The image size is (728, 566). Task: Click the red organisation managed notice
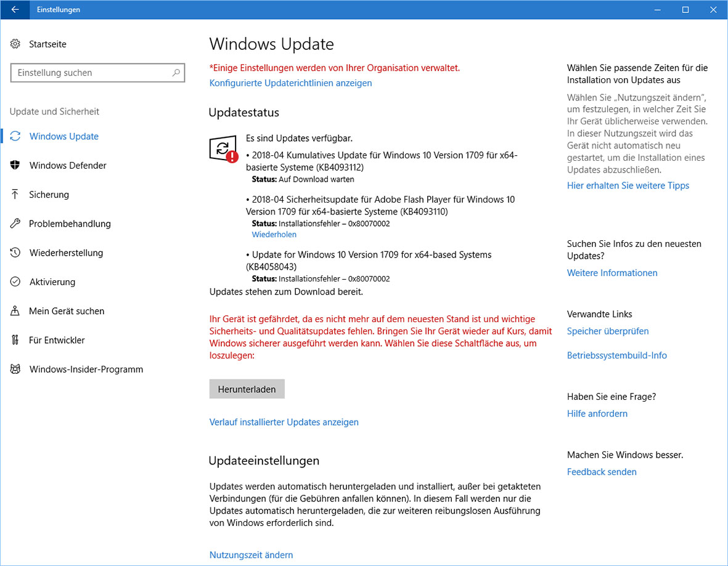pyautogui.click(x=334, y=68)
